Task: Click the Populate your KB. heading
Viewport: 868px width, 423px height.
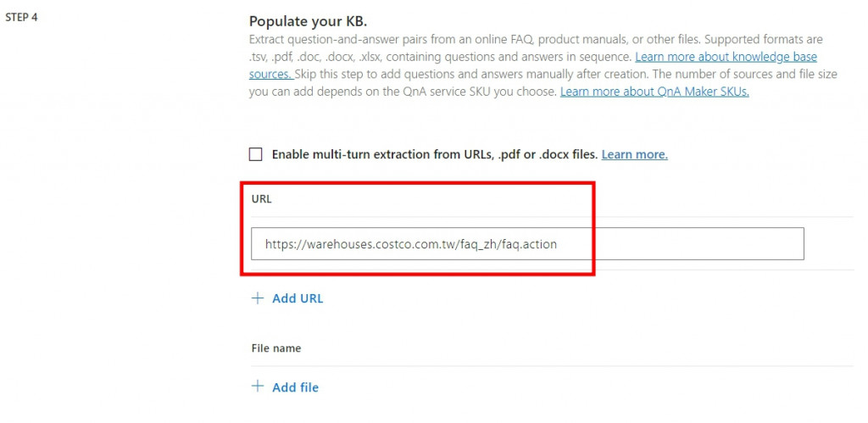Action: pyautogui.click(x=309, y=21)
